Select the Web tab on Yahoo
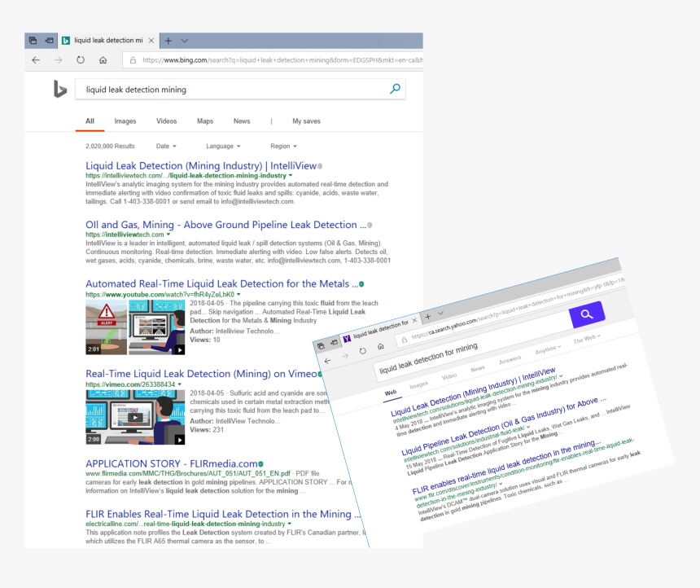Image resolution: width=700 pixels, height=588 pixels. pyautogui.click(x=391, y=393)
